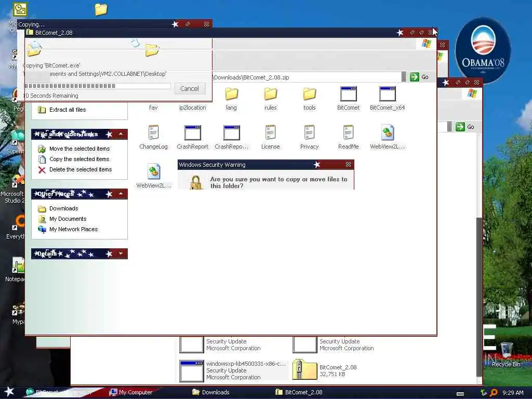The image size is (532, 399).
Task: Collapse the Other Places panel
Action: [x=121, y=194]
